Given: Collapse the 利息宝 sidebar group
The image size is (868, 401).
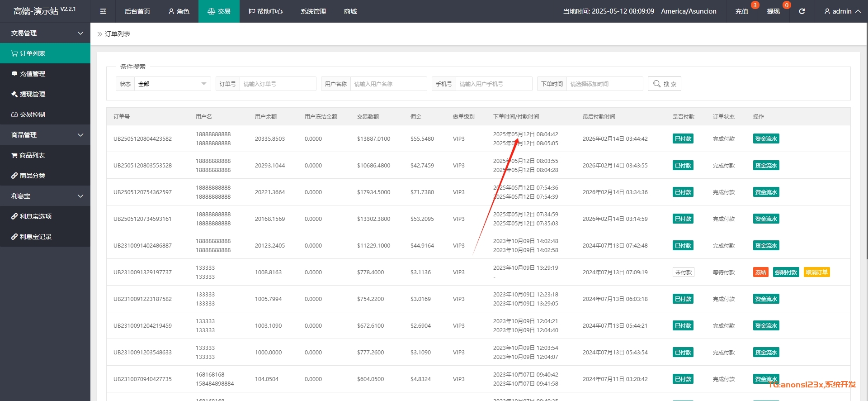Looking at the screenshot, I should (45, 196).
